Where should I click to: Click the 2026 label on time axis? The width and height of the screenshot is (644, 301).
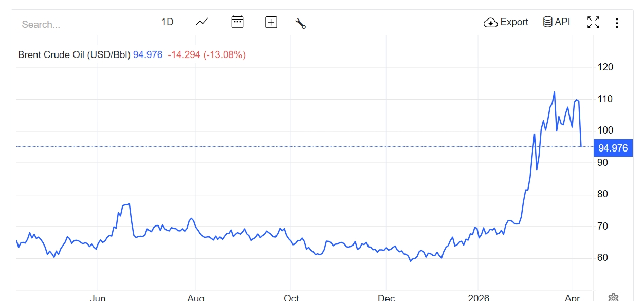(x=478, y=297)
